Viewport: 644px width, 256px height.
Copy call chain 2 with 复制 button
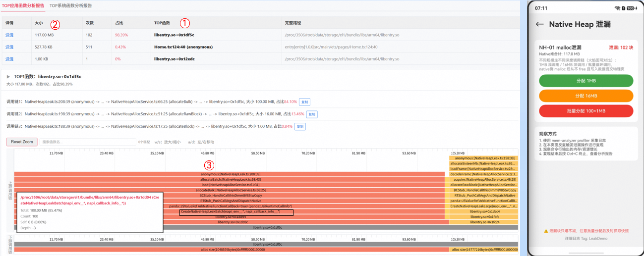pos(312,114)
